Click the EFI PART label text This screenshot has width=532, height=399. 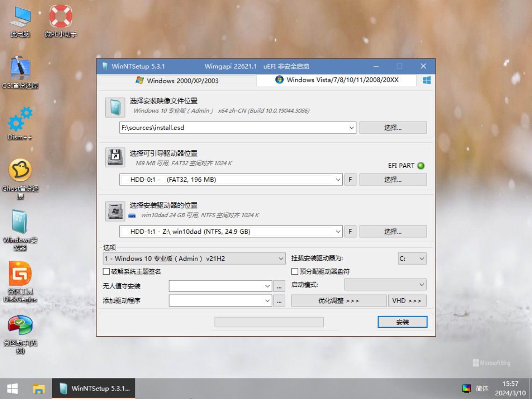[401, 166]
